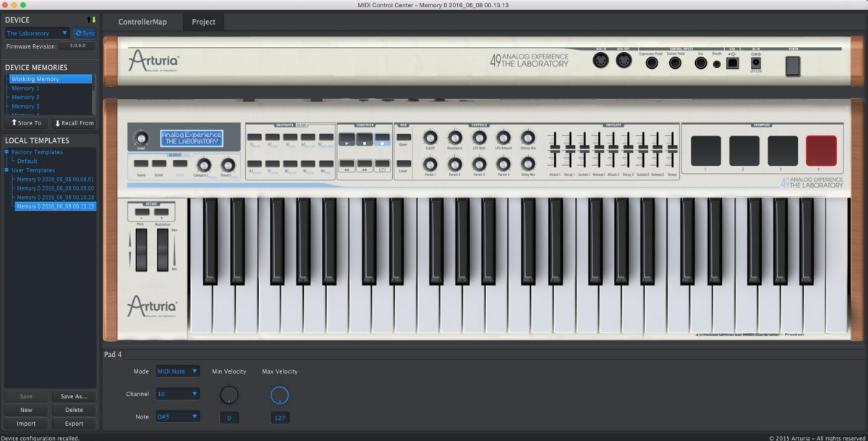Click the Recall From button
The height and width of the screenshot is (441, 868).
pos(75,123)
